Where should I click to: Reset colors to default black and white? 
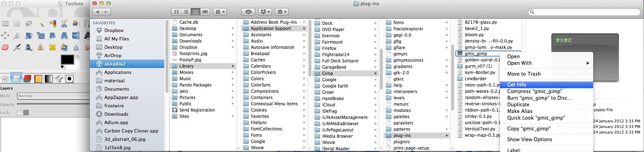[x=63, y=67]
